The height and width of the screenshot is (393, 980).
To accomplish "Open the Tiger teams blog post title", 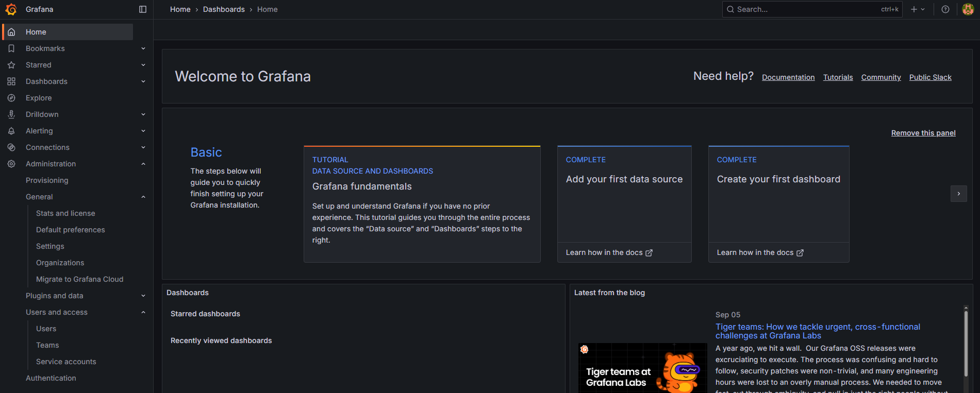I will click(x=818, y=331).
